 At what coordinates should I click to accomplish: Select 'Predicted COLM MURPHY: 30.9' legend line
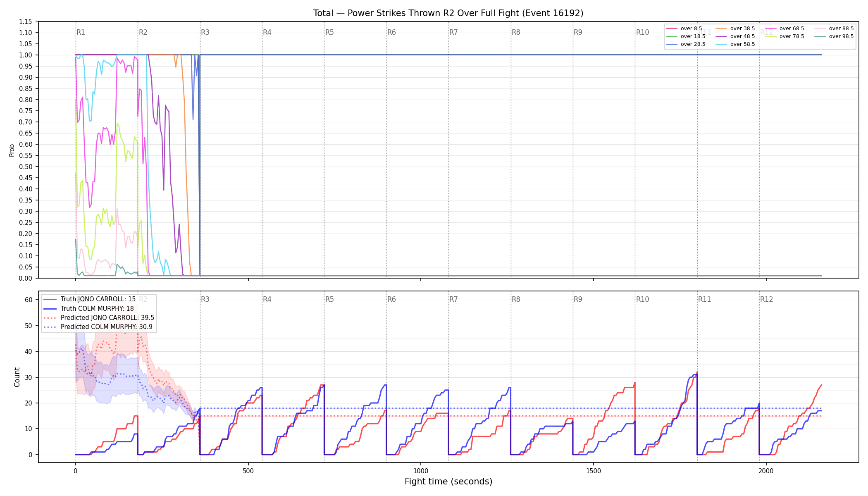tap(98, 327)
